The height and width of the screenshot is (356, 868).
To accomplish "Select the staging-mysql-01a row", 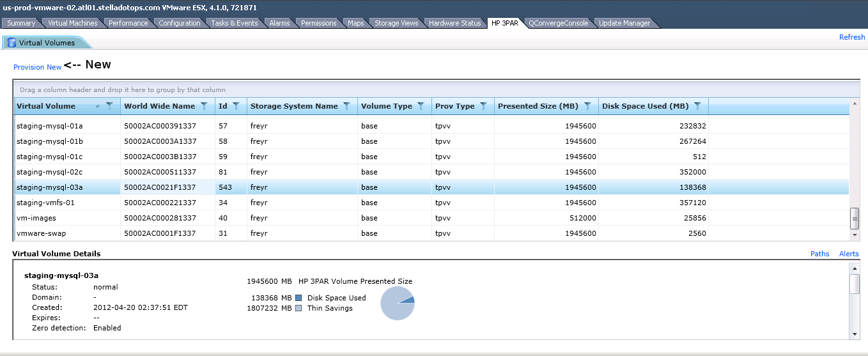I will tap(431, 126).
